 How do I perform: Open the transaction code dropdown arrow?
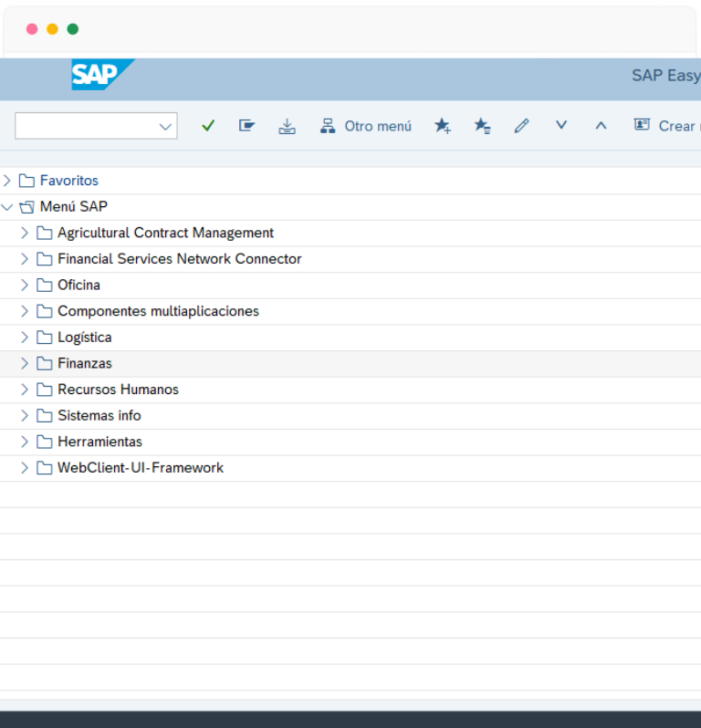pos(165,127)
